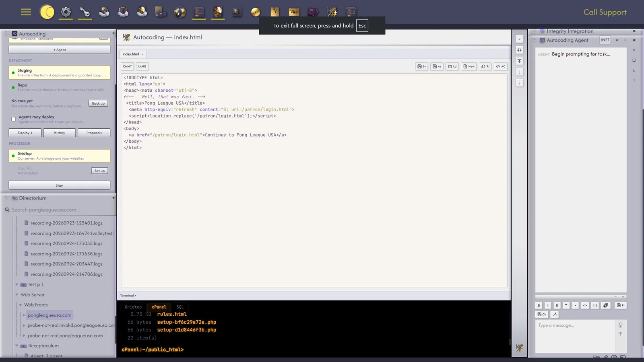Open the Directorium panel dropdown arrow
The width and height of the screenshot is (644, 362).
[x=113, y=198]
